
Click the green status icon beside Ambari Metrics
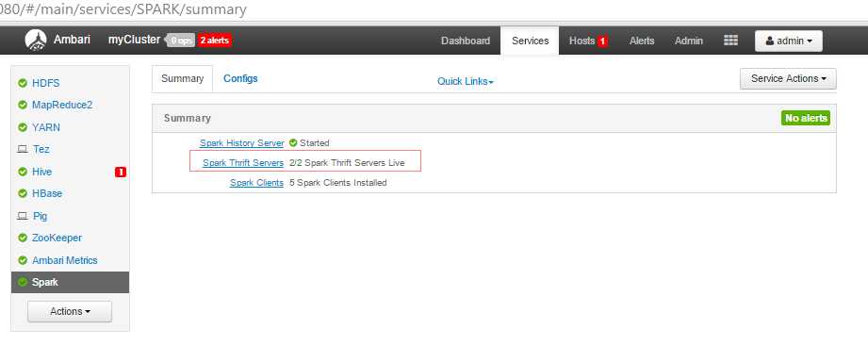click(23, 260)
